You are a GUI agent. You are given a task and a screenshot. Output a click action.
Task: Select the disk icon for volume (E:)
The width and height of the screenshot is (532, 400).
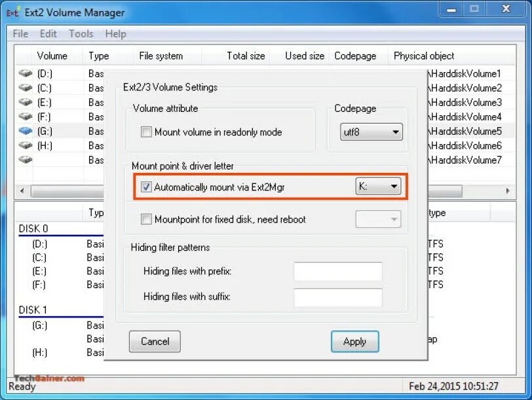[24, 102]
